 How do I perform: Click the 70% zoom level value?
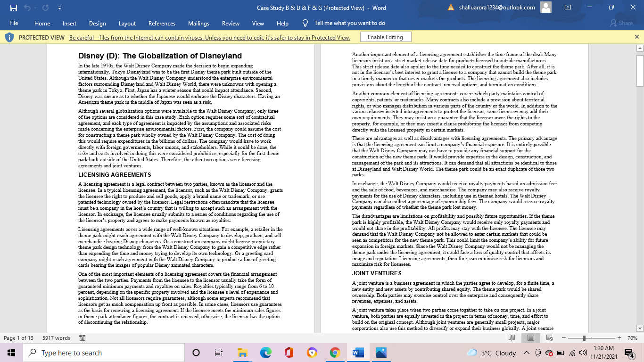tap(632, 338)
